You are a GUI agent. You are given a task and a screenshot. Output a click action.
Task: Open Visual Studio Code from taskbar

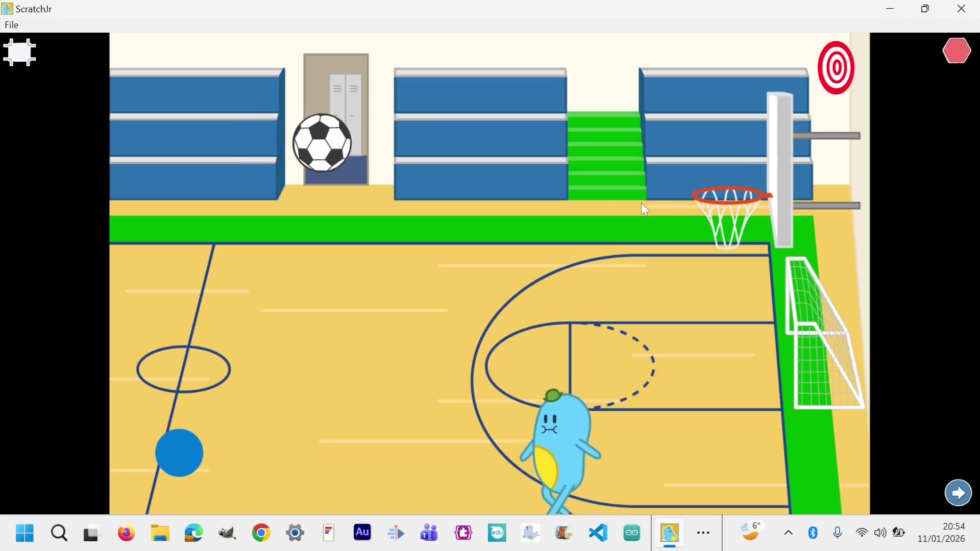pos(598,533)
